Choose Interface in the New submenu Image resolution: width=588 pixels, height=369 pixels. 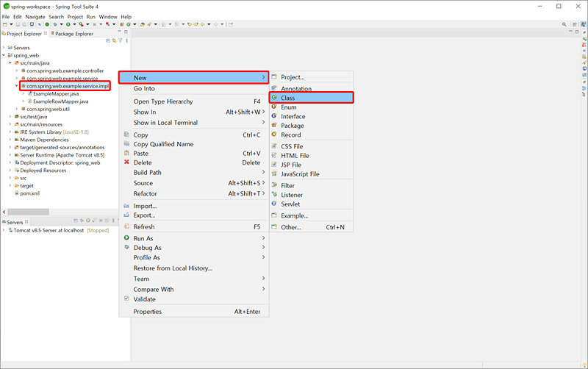pos(311,116)
